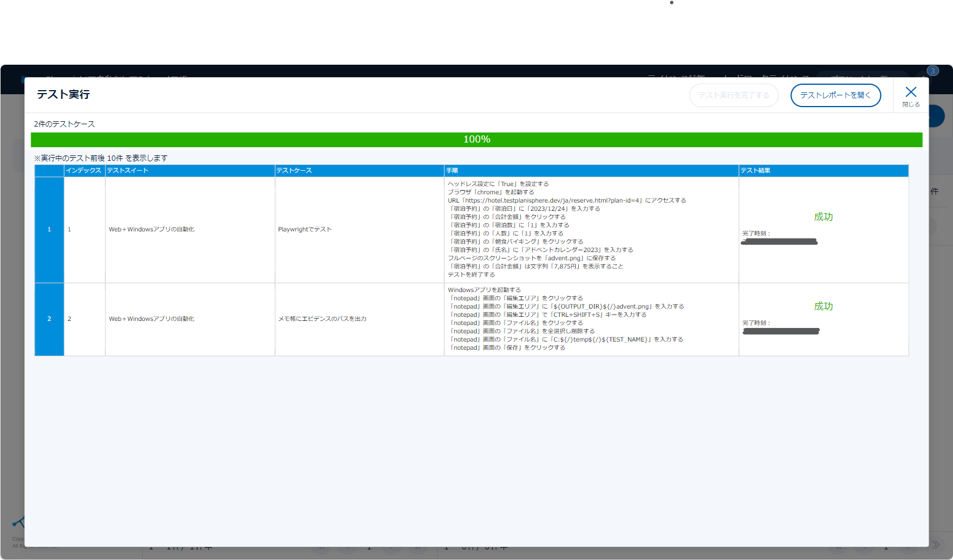The height and width of the screenshot is (560, 953).
Task: Click step フルページのスクリーンショットを「advent.png」に保存する
Action: 532,258
